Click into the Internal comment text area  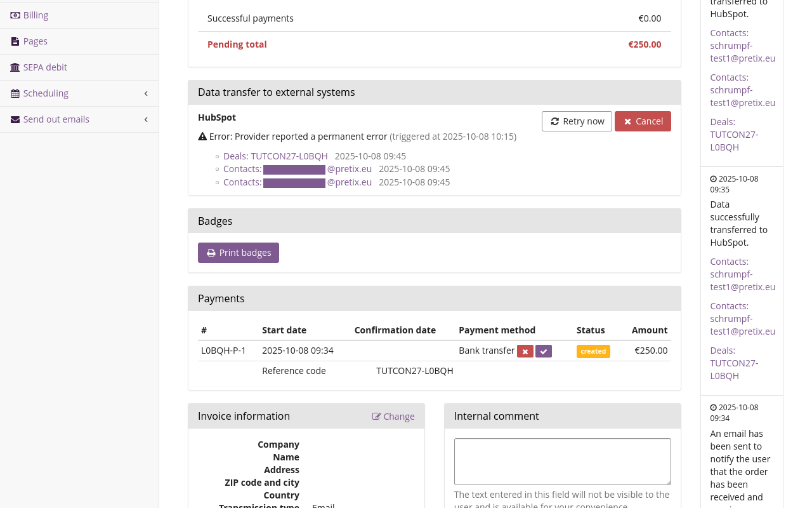(562, 462)
